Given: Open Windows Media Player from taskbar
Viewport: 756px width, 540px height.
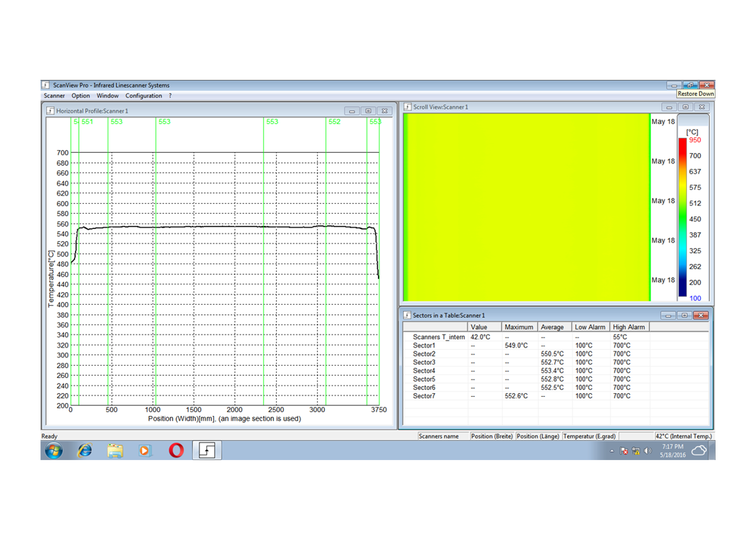Looking at the screenshot, I should point(145,450).
